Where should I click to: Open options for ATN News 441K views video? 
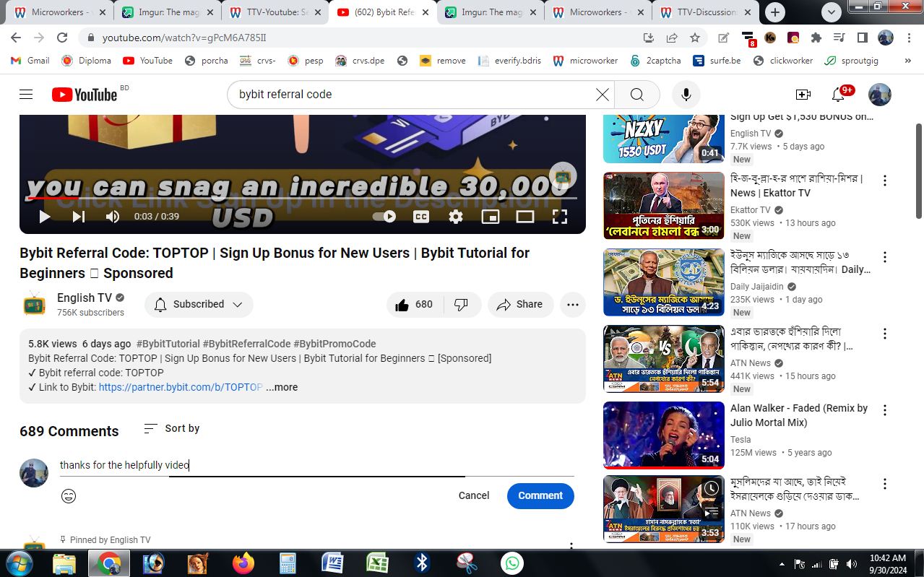tap(884, 334)
